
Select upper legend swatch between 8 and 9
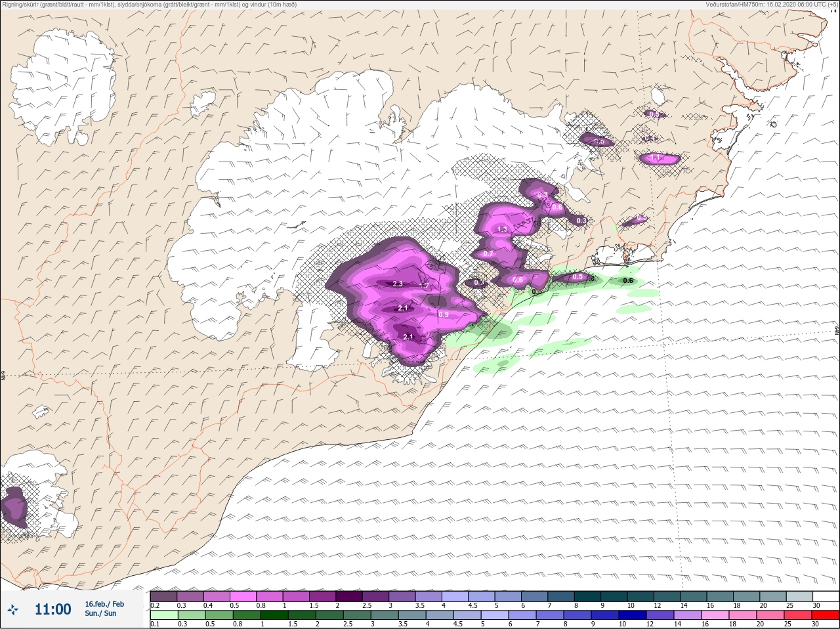(588, 596)
